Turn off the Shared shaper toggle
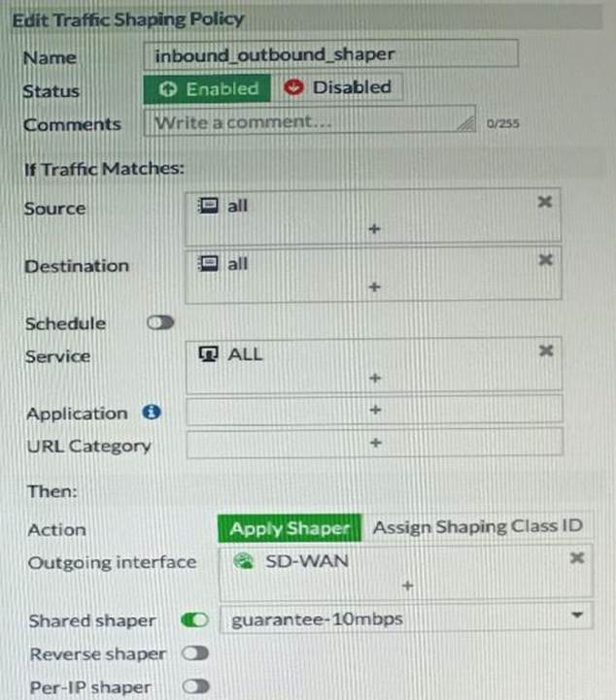Image resolution: width=616 pixels, height=700 pixels. click(195, 620)
